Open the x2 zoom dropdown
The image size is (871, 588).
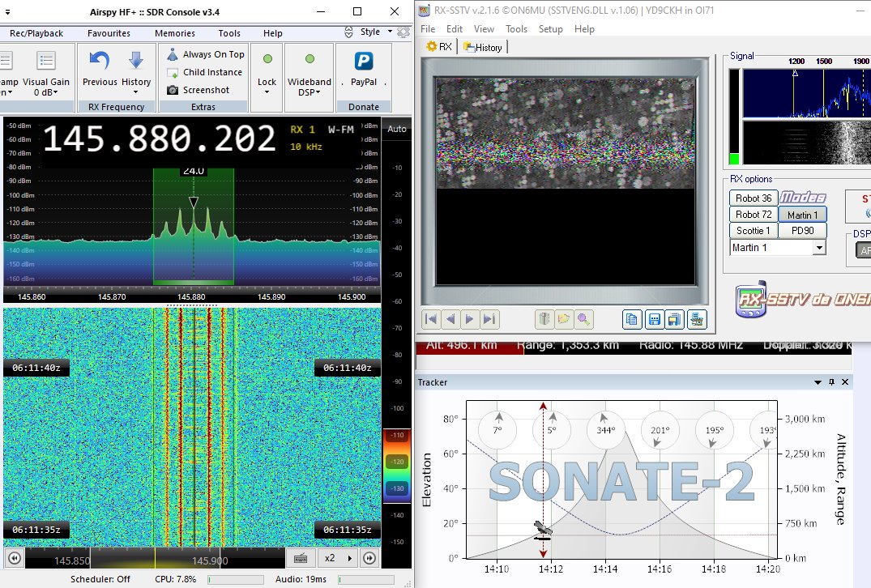pos(338,558)
